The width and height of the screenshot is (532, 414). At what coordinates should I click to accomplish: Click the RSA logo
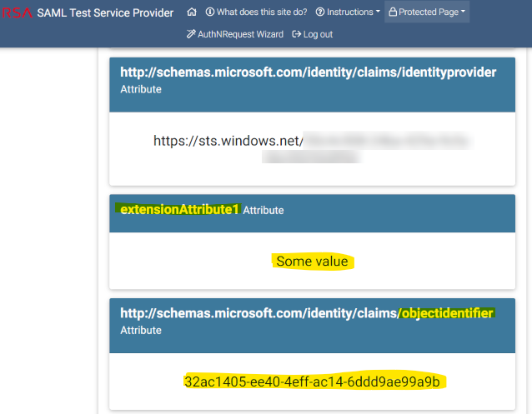pos(17,12)
